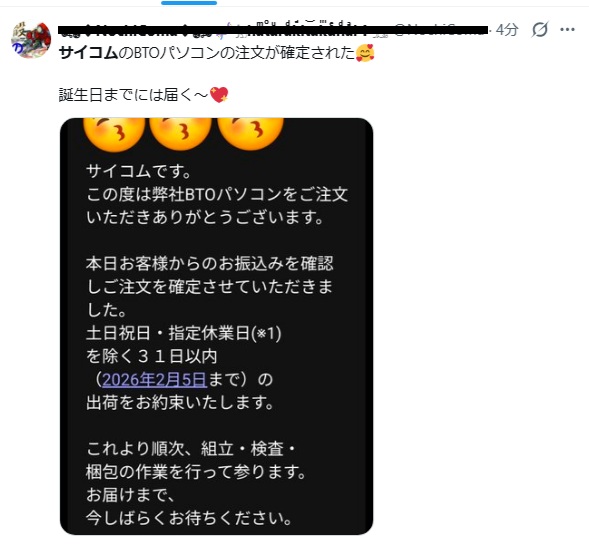Click the 出荷をお約束いたします line
This screenshot has width=589, height=544.
[180, 403]
